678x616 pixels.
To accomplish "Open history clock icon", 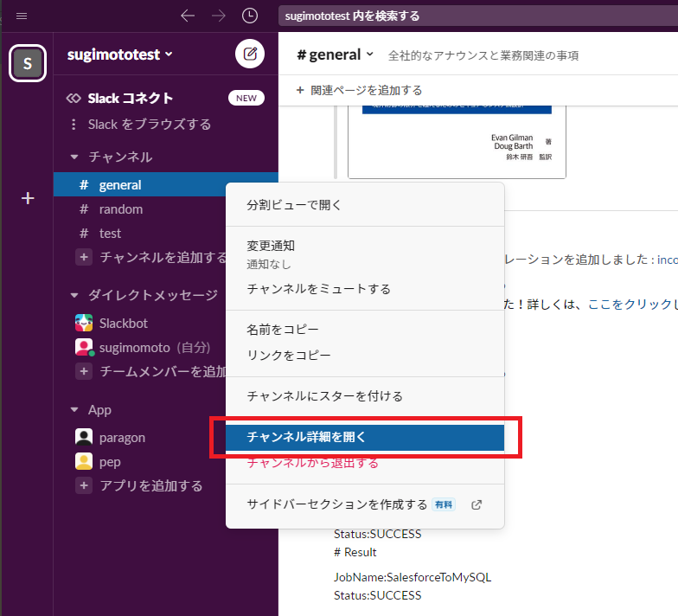I will 249,16.
